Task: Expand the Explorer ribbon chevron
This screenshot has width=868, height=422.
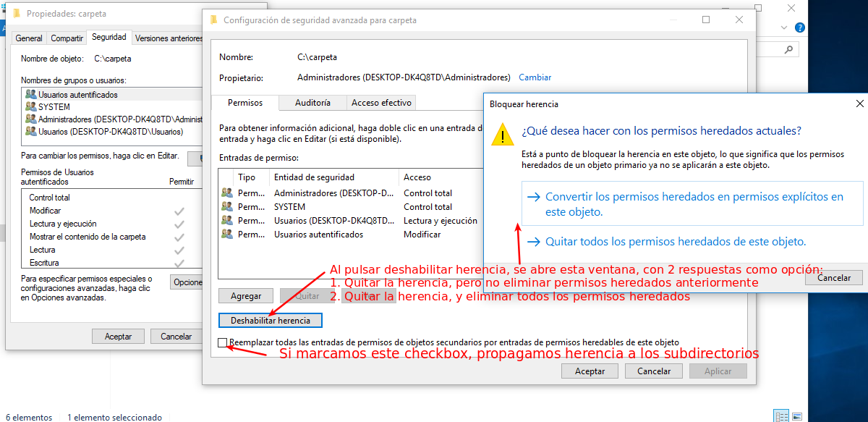Action: [786, 28]
